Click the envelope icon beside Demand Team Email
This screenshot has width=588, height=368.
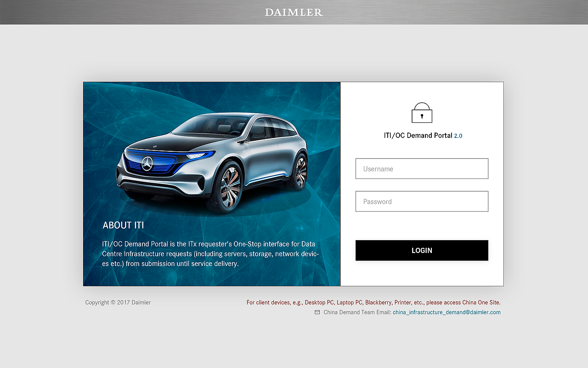tap(317, 312)
